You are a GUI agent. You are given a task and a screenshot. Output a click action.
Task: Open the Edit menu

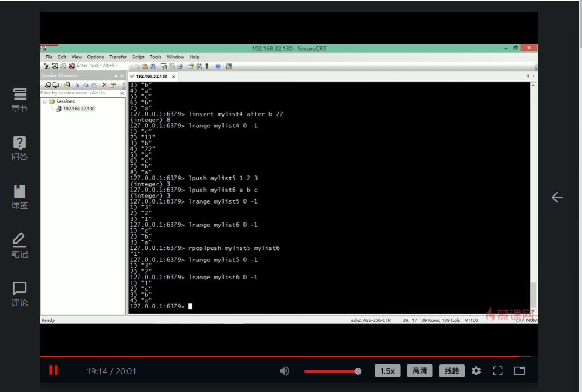62,57
